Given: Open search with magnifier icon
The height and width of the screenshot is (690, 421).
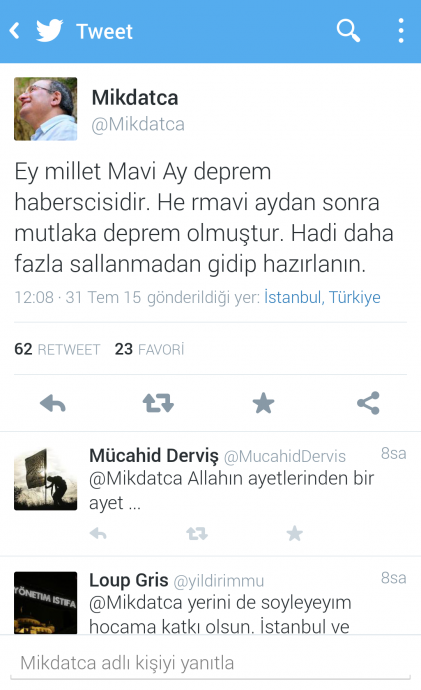Looking at the screenshot, I should 348,30.
